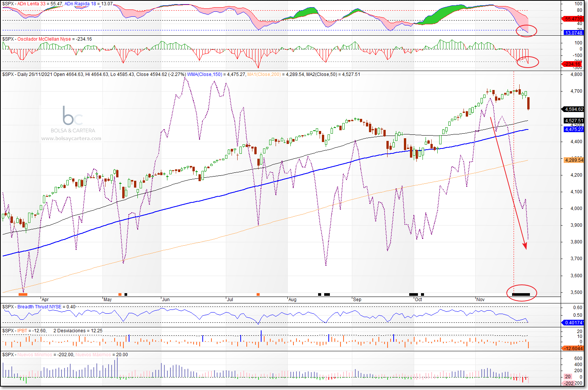Screen dimensions: 588x390
Task: Click the 0.50 Breadth Thrust axis label
Action: pos(578,315)
